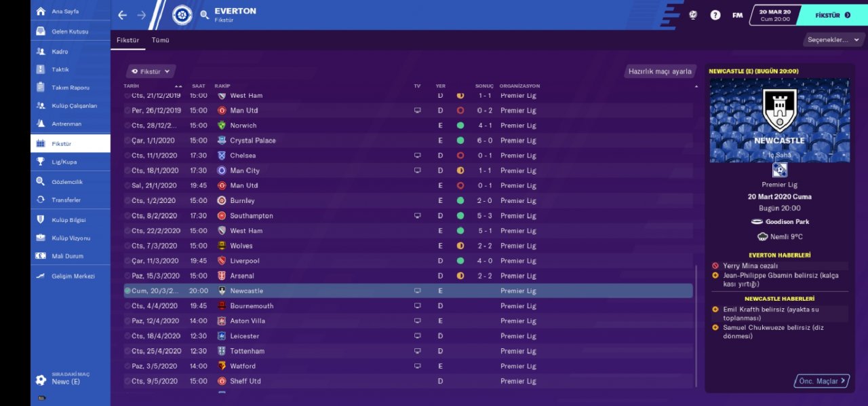Open Gelen Kutusu inbox in sidebar
Screen dimensions: 868x406
tap(70, 31)
